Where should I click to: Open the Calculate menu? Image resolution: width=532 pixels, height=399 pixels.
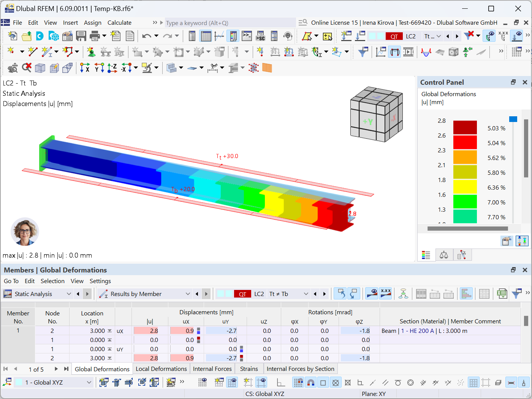pyautogui.click(x=119, y=22)
